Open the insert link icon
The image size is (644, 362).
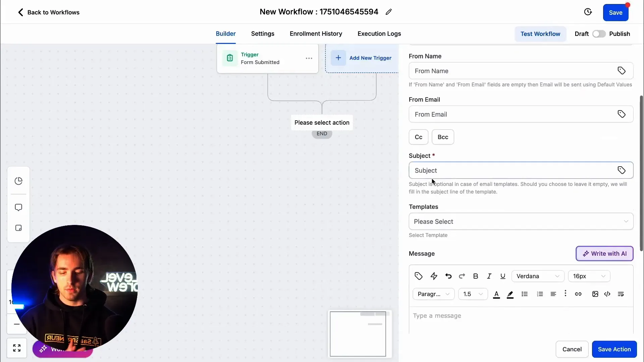578,294
